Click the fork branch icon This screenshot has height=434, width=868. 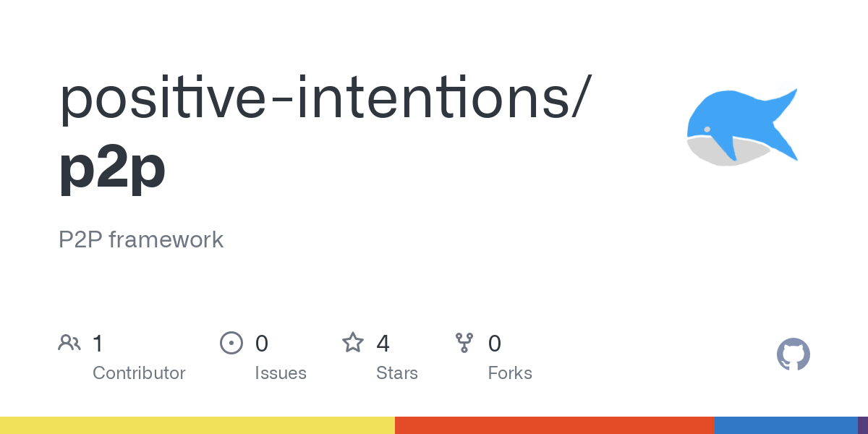464,343
